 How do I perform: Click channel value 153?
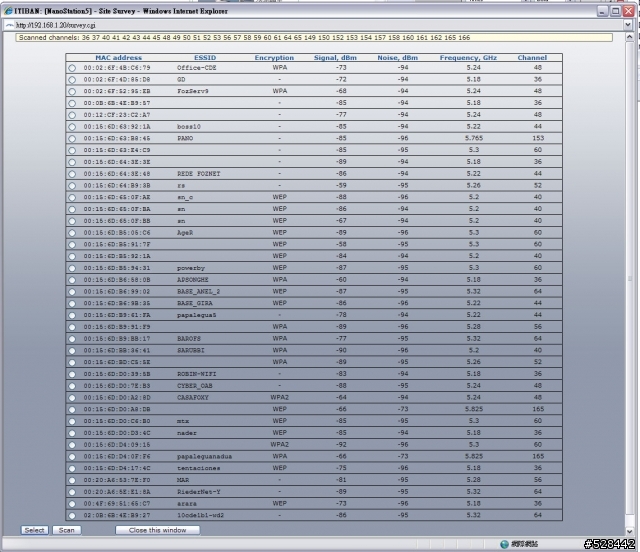(538, 138)
